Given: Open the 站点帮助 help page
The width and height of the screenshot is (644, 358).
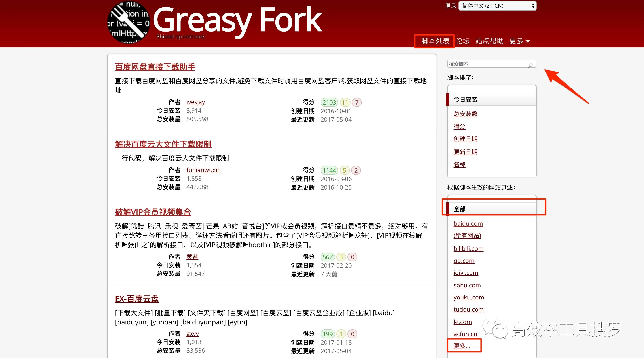Looking at the screenshot, I should pos(489,41).
